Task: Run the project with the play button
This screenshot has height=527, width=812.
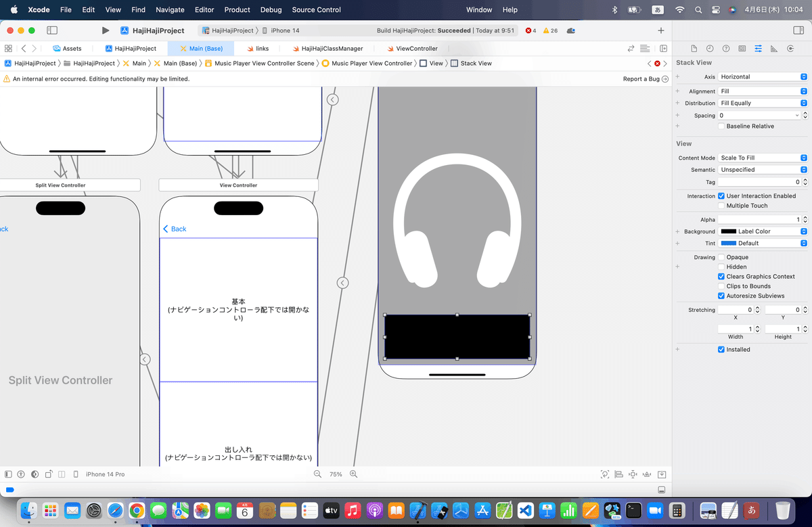Action: click(x=105, y=30)
